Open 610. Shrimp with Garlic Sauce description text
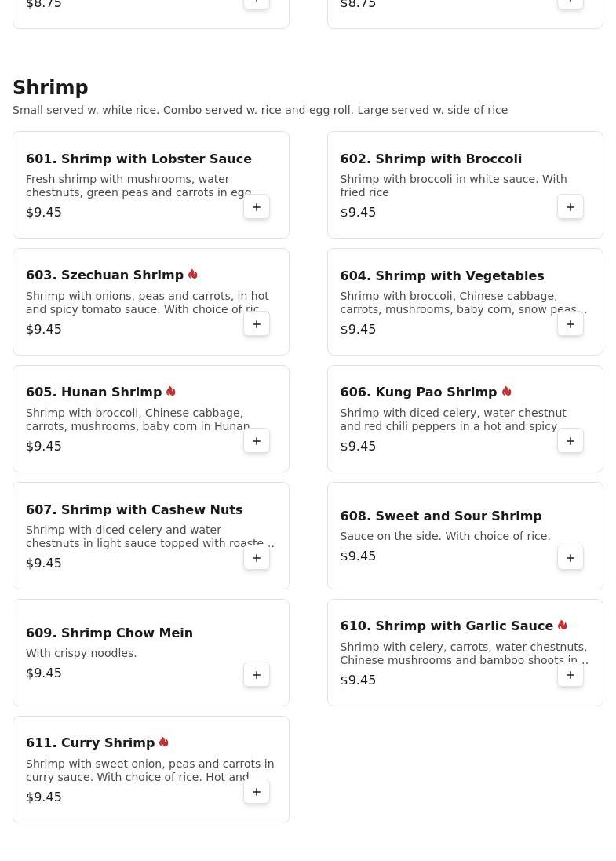The height and width of the screenshot is (861, 616). coord(464,654)
